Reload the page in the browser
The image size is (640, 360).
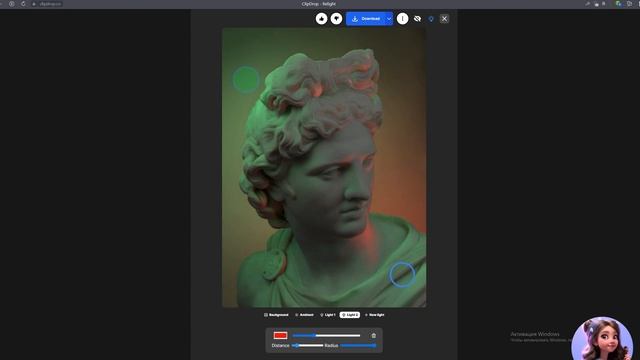(x=23, y=4)
